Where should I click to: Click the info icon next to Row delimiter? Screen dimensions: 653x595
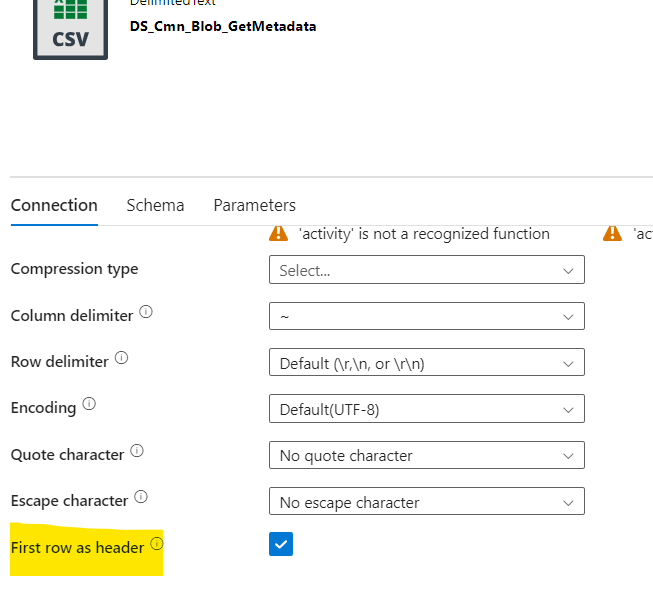[122, 359]
